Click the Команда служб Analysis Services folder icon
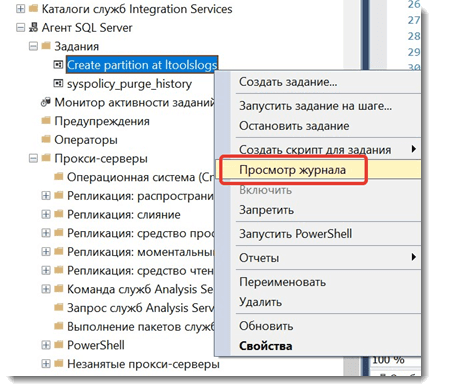This screenshot has width=452, height=391. (x=58, y=288)
